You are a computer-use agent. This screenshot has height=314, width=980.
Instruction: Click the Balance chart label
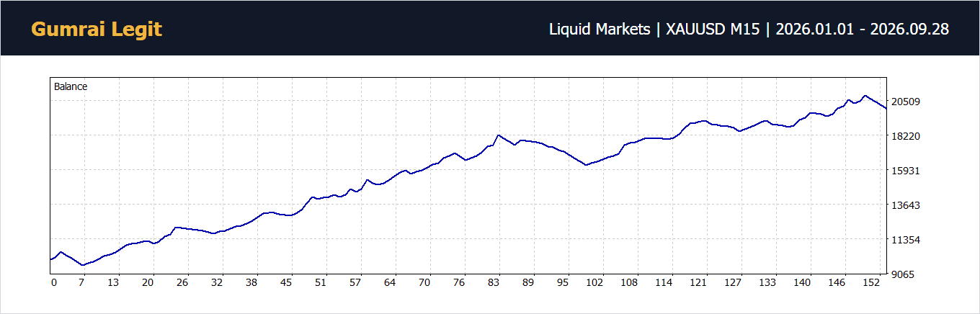[x=71, y=86]
